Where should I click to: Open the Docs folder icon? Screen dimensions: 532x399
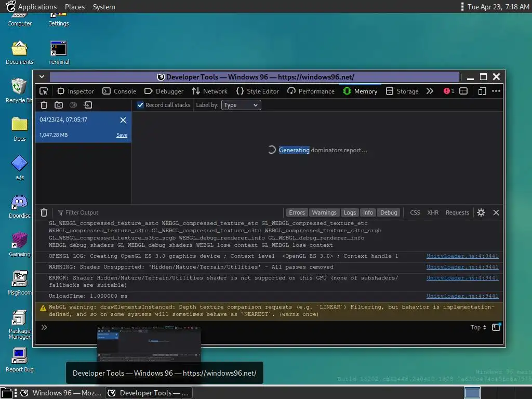(x=19, y=129)
